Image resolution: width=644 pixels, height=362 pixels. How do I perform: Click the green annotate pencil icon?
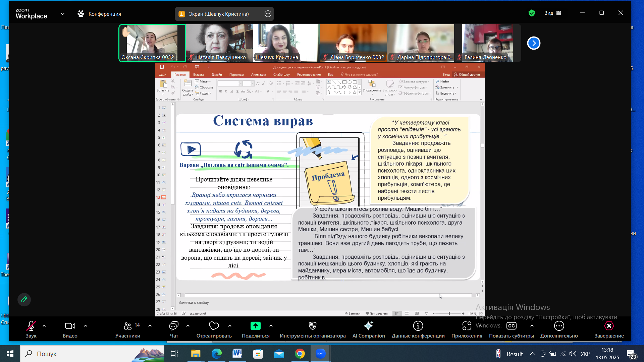[x=24, y=300]
